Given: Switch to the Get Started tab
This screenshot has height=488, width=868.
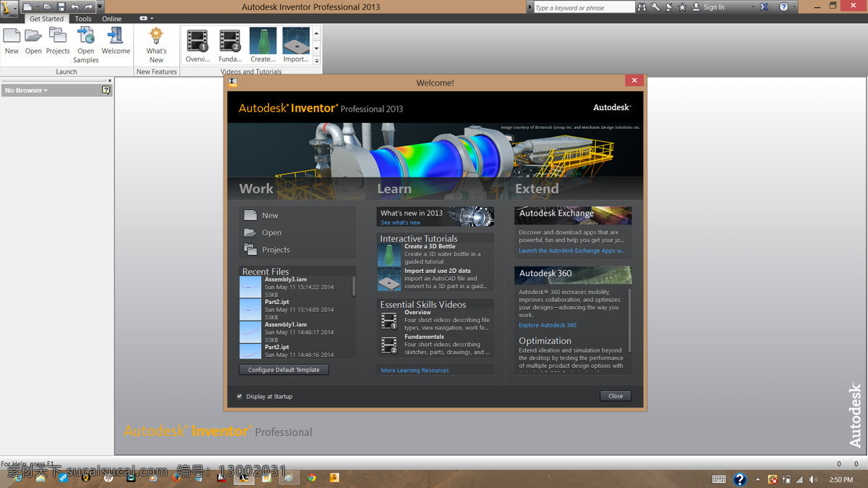Looking at the screenshot, I should [46, 19].
